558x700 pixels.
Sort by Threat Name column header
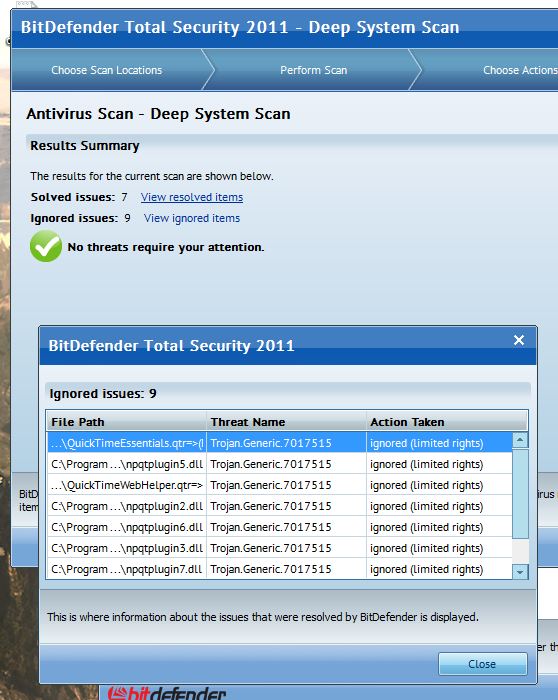(286, 421)
